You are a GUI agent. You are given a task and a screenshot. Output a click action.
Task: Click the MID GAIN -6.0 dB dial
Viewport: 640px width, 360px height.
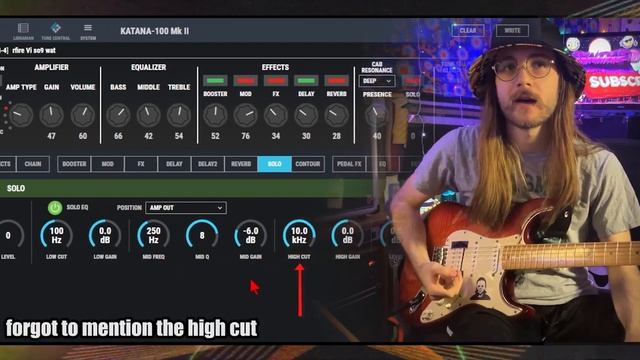point(251,235)
